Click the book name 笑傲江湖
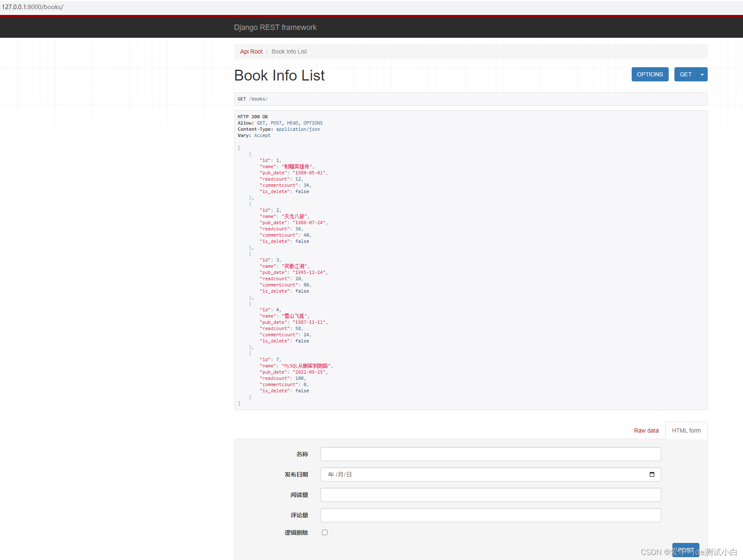This screenshot has height=560, width=743. (x=294, y=266)
